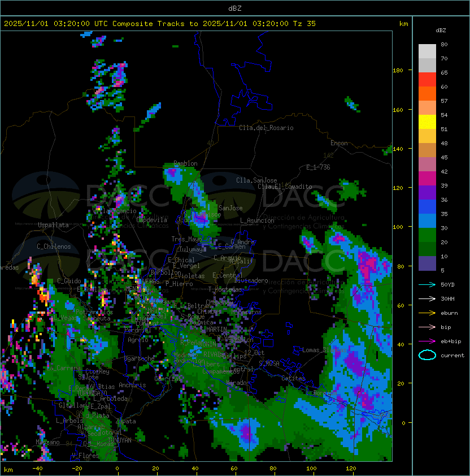
Task: Click the 'SanJose' map label
Action: pyautogui.click(x=230, y=208)
